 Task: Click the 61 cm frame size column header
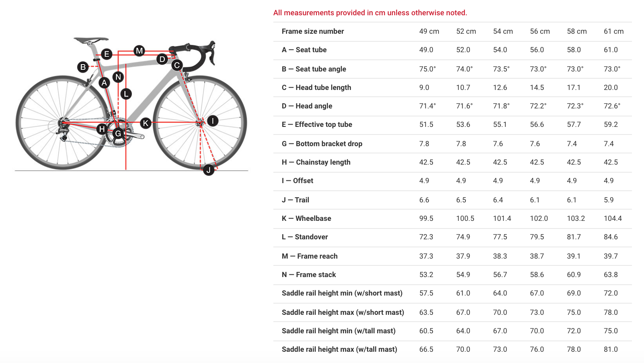tap(613, 31)
